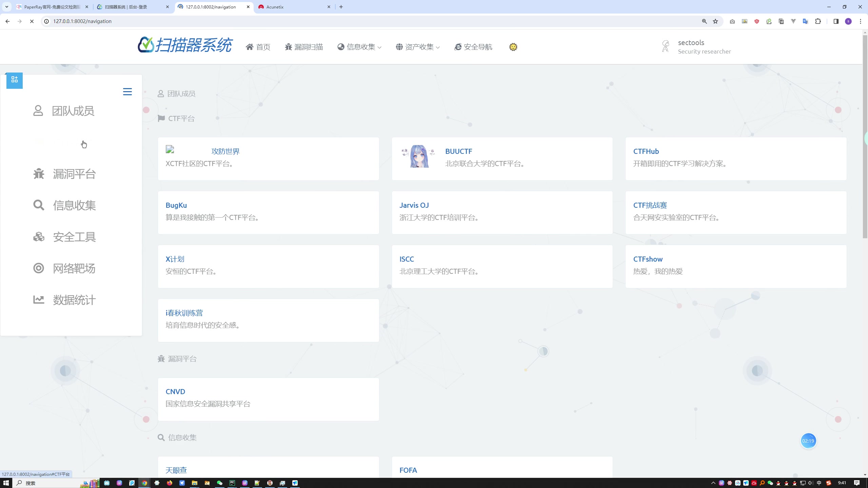Screen dimensions: 868x488
Task: Click the target icon beside 网络靶场
Action: coord(39,268)
